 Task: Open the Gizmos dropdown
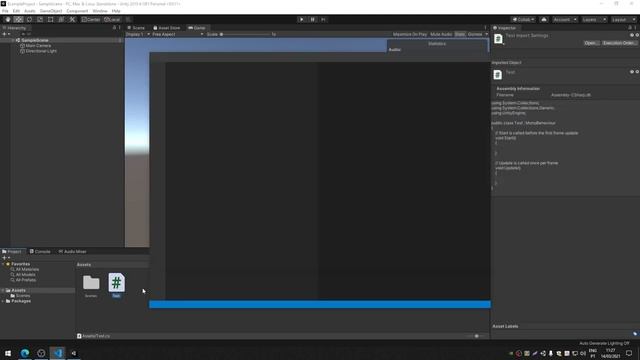click(x=478, y=34)
